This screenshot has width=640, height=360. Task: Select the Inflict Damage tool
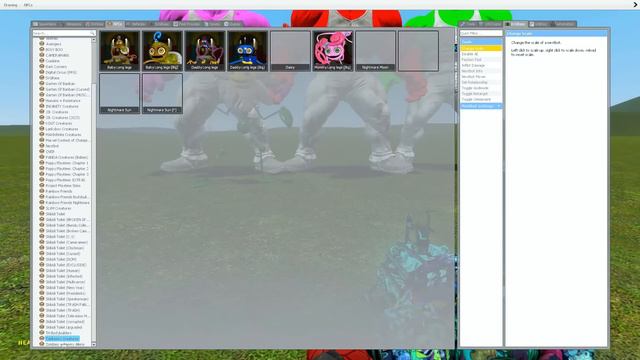[x=481, y=65]
